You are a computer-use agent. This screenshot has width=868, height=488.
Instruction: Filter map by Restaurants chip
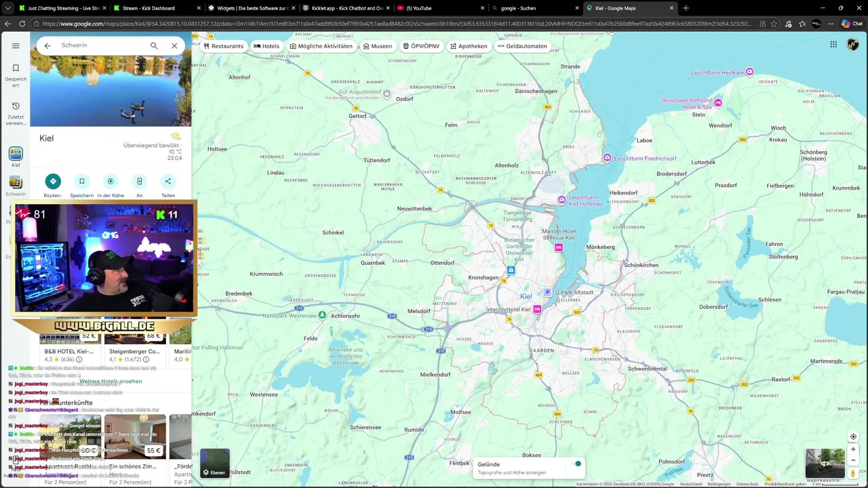click(223, 46)
